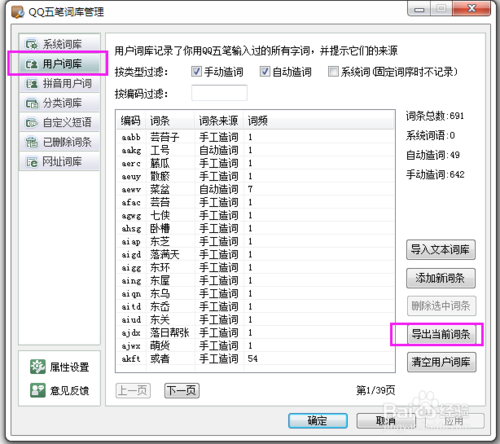Click the 系统词库 sidebar icon
This screenshot has height=444, width=500.
pyautogui.click(x=32, y=44)
